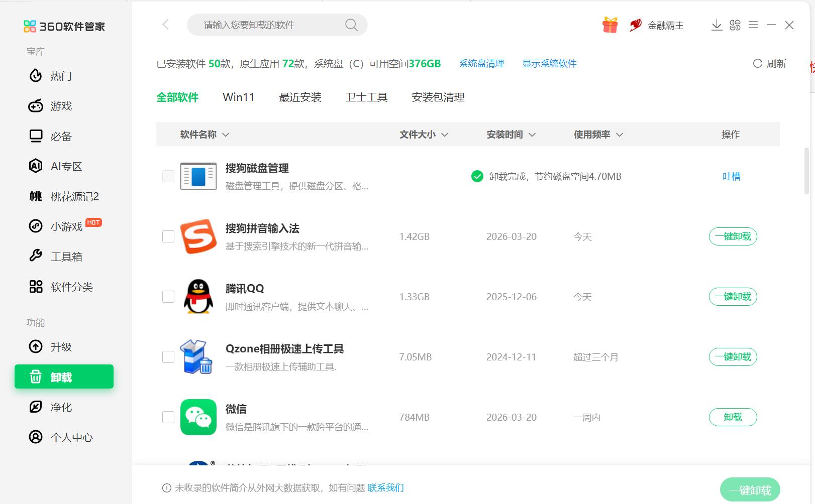The width and height of the screenshot is (815, 504).
Task: Click the search magnifier icon
Action: [351, 25]
